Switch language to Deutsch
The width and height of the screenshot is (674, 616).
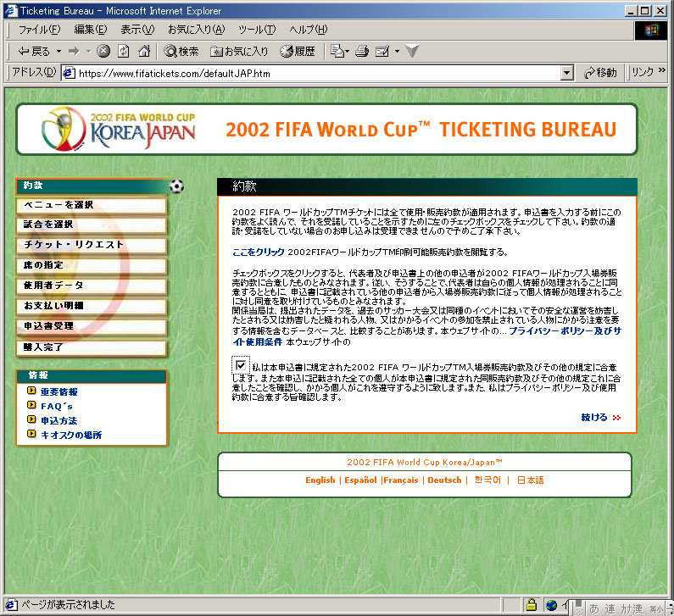(x=444, y=480)
